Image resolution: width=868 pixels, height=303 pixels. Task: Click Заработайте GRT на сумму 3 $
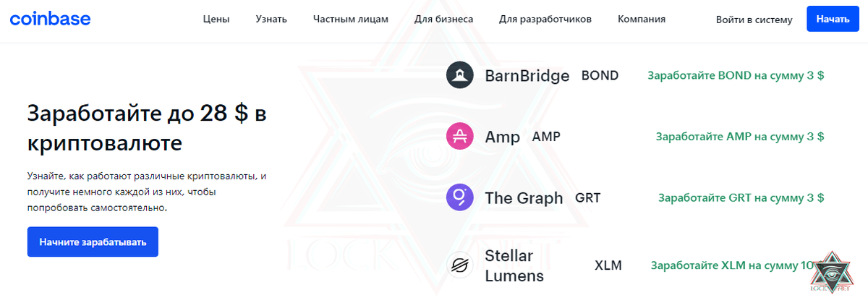(x=741, y=197)
